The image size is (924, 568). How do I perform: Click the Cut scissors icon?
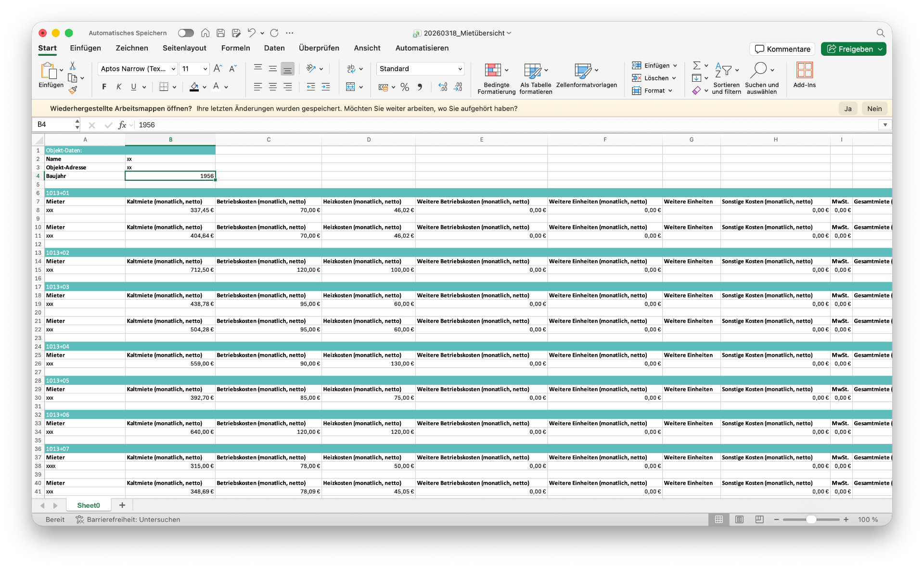(x=72, y=65)
